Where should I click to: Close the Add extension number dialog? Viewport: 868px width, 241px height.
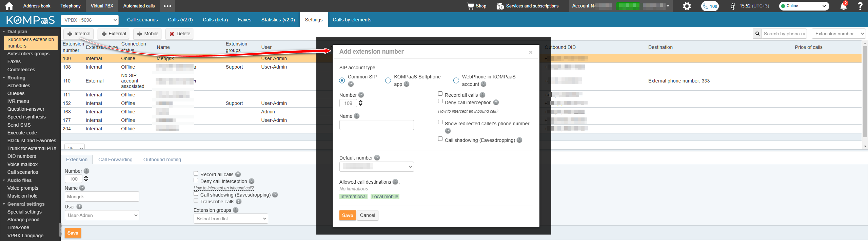pyautogui.click(x=531, y=52)
